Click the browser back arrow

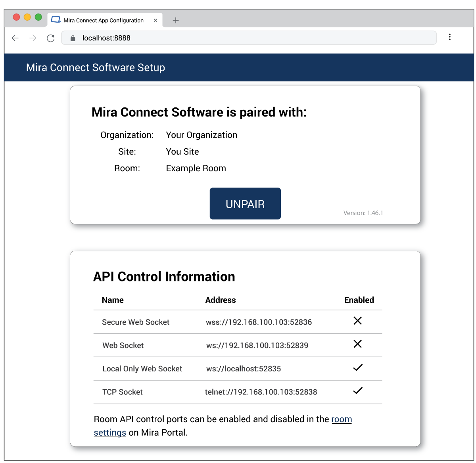(x=15, y=38)
